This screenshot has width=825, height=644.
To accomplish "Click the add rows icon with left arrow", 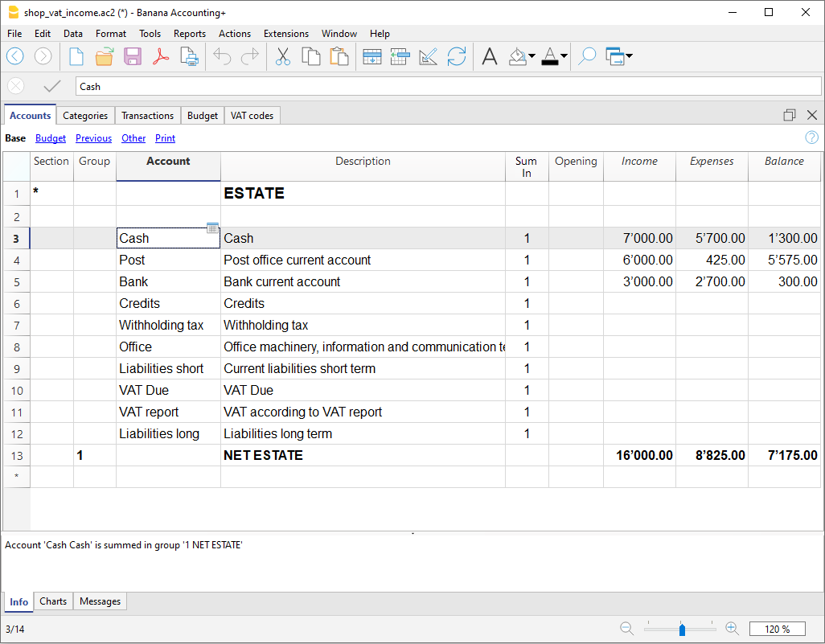I will tap(400, 55).
